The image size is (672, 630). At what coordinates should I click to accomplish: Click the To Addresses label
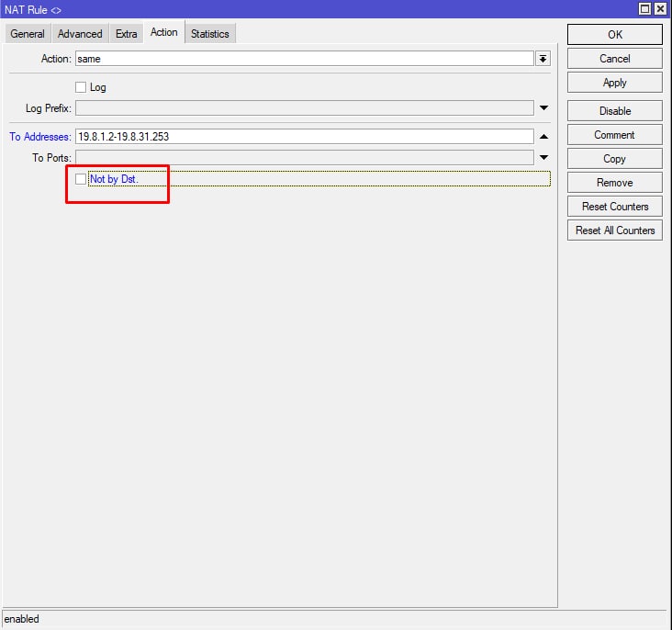(x=40, y=137)
